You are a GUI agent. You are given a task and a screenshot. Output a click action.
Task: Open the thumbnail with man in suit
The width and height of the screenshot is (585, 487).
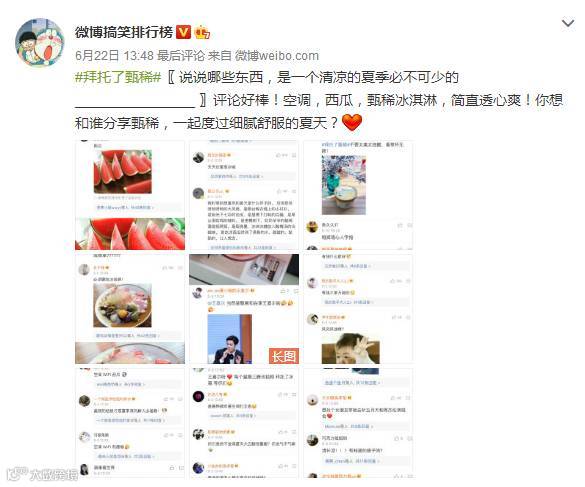point(244,309)
